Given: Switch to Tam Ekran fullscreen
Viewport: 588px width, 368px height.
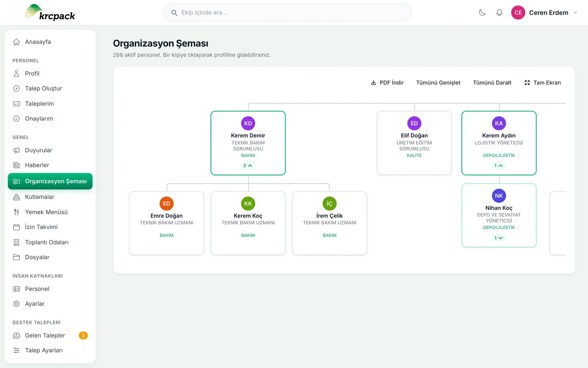Looking at the screenshot, I should point(543,83).
